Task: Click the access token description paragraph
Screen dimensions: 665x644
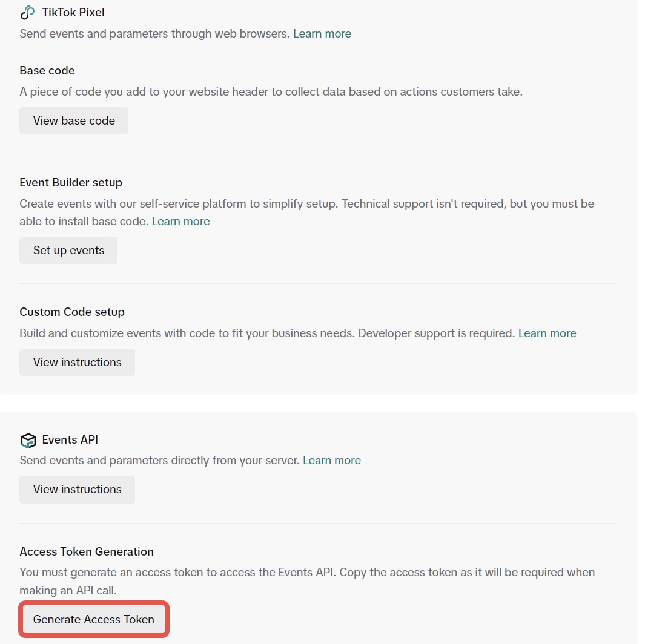Action: point(307,581)
